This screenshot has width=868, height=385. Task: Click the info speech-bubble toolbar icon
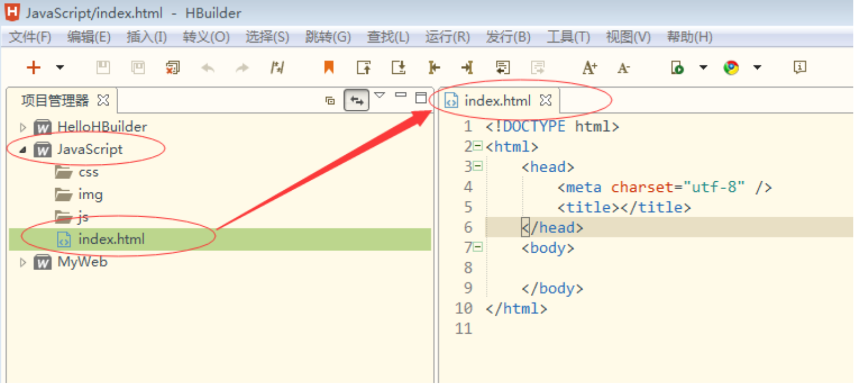[800, 68]
